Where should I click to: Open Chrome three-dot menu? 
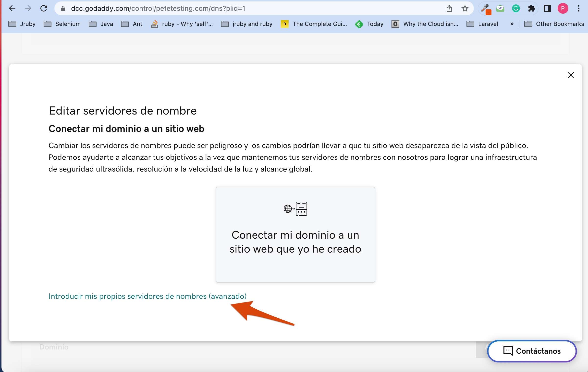(x=579, y=9)
